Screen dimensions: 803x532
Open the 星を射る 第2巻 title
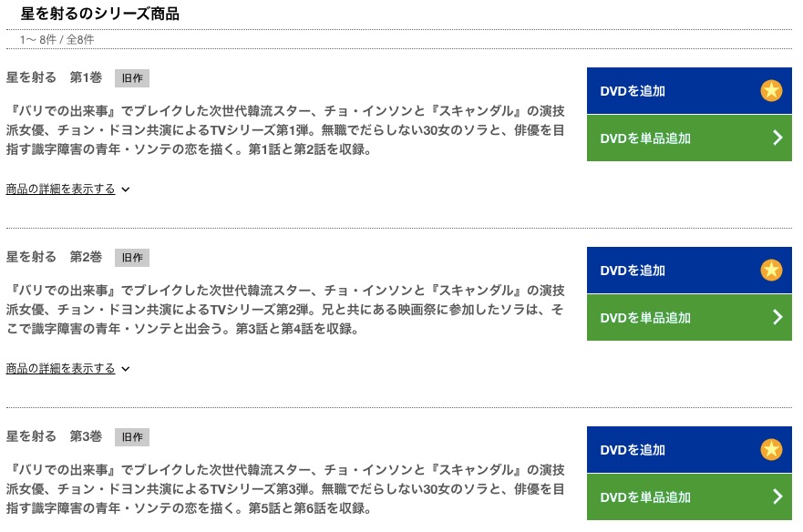(54, 257)
